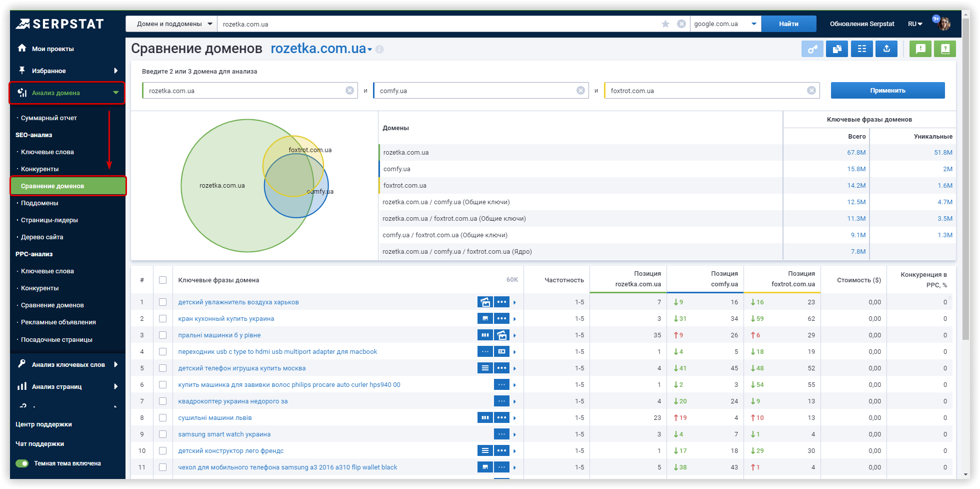Sort by the 'Частотность' column header

564,280
